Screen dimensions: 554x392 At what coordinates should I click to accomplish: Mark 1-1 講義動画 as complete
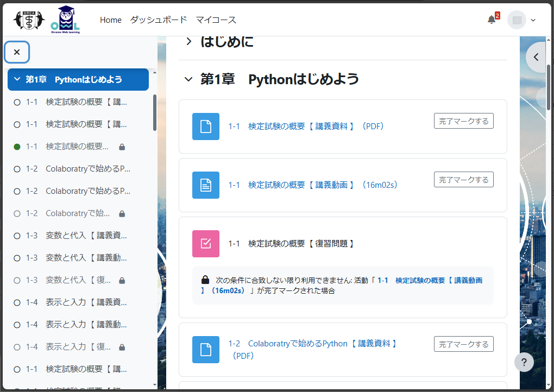(463, 180)
